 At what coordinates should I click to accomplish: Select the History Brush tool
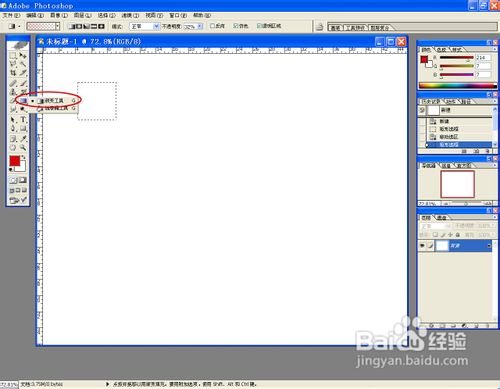tap(23, 91)
